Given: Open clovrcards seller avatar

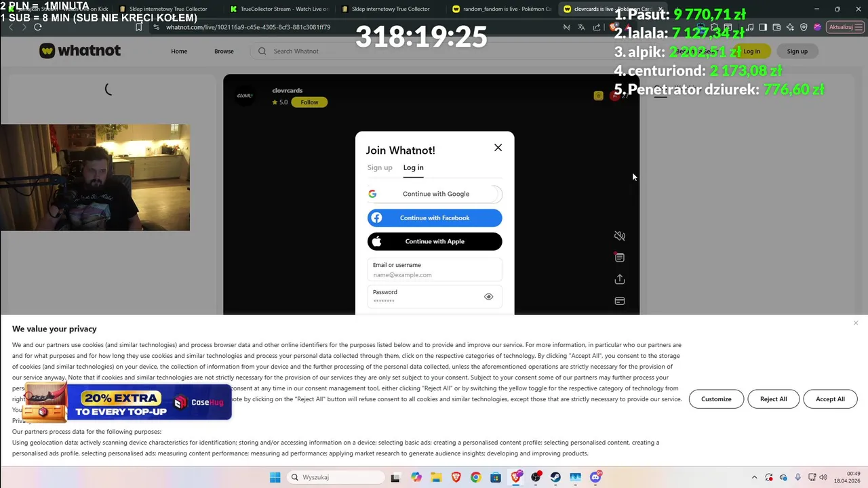Looking at the screenshot, I should pyautogui.click(x=245, y=96).
